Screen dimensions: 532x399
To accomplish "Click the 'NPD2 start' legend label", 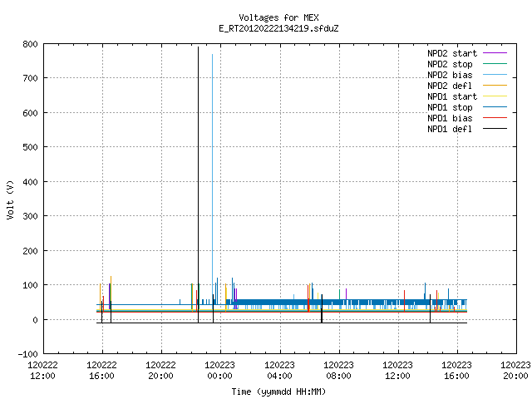I will pyautogui.click(x=452, y=53).
